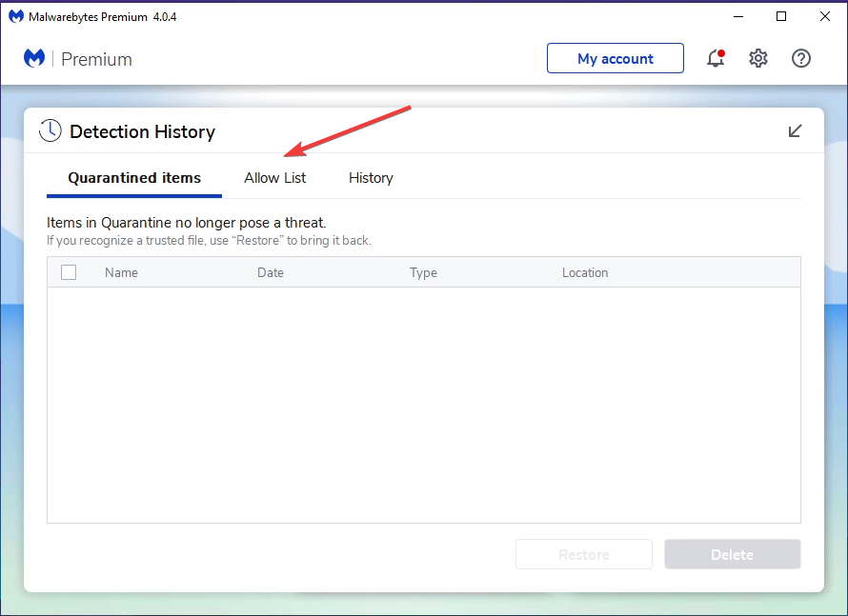The height and width of the screenshot is (616, 848).
Task: Collapse the Detection History panel arrow
Action: pyautogui.click(x=795, y=130)
